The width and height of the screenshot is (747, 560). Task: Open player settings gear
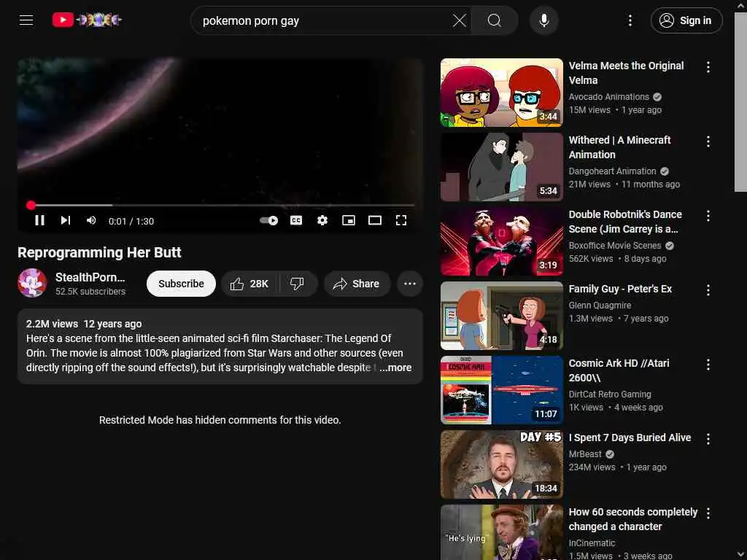pyautogui.click(x=322, y=220)
